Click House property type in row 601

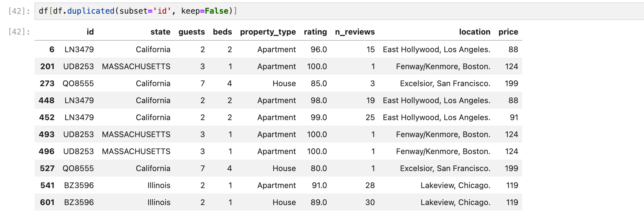click(x=284, y=202)
